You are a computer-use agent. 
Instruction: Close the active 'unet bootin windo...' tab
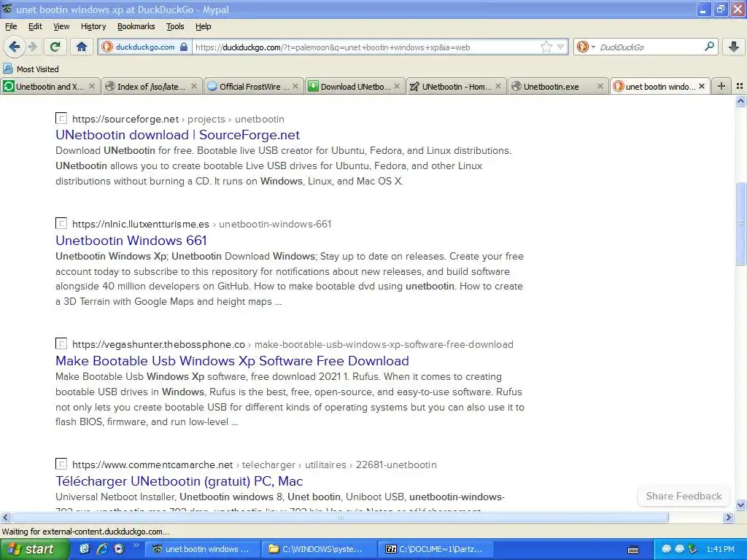(x=702, y=86)
